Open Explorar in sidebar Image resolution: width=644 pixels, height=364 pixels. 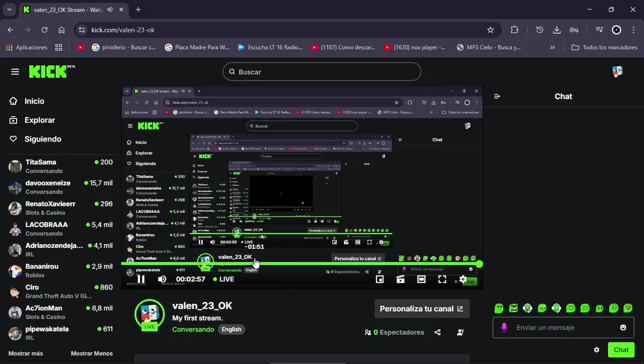point(39,120)
